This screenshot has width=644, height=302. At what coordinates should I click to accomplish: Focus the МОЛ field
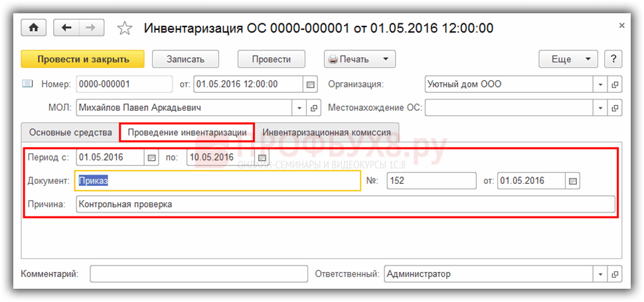pos(184,108)
